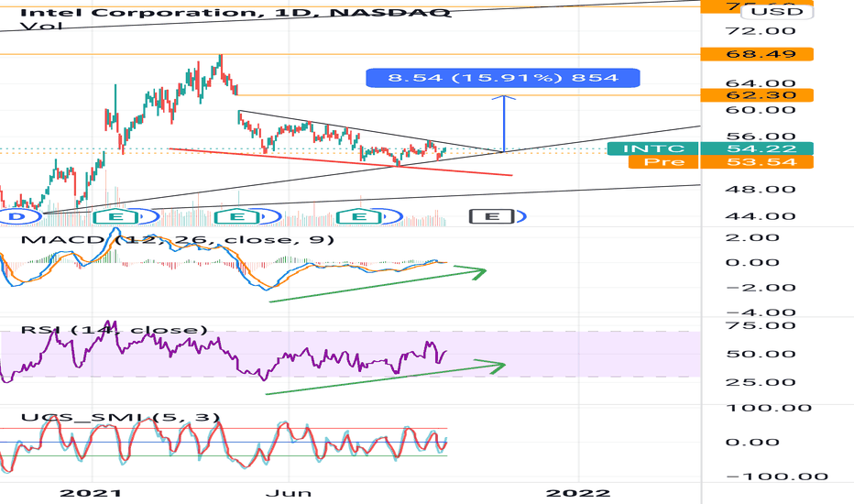
Task: Click the 68.49 orange price label
Action: coord(757,54)
